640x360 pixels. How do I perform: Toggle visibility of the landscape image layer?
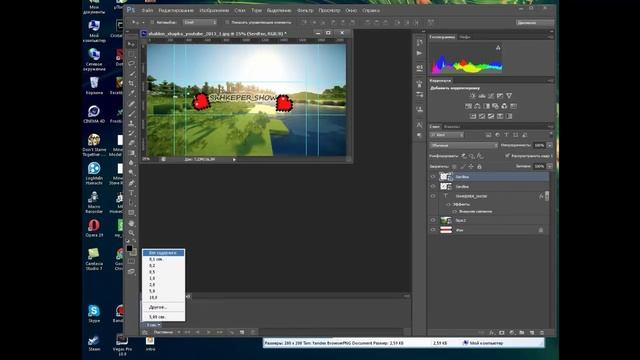click(x=433, y=220)
